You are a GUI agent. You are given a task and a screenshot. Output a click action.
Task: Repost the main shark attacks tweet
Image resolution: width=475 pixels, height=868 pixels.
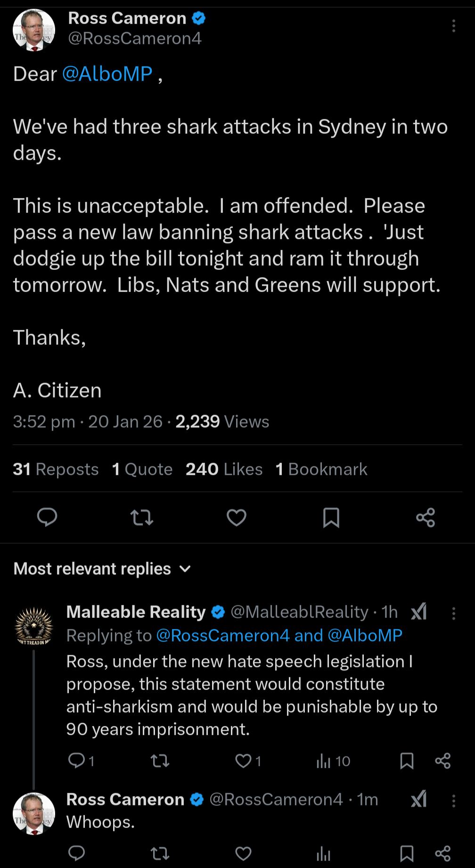(x=142, y=517)
